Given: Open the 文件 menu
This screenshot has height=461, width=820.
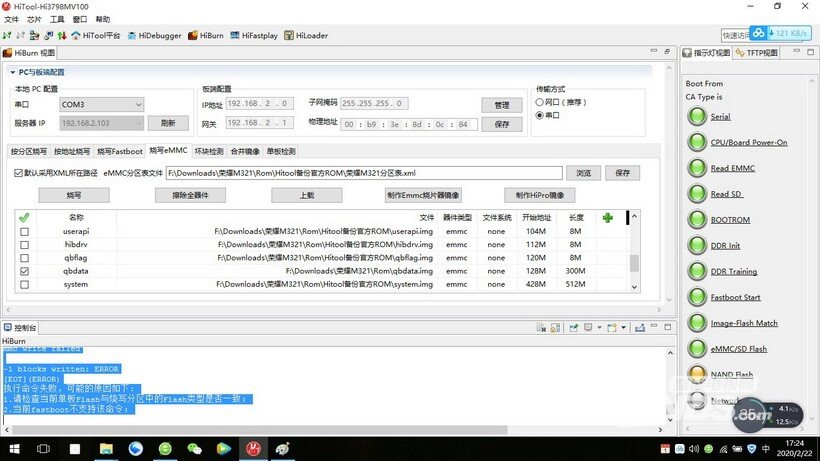Looking at the screenshot, I should point(12,19).
